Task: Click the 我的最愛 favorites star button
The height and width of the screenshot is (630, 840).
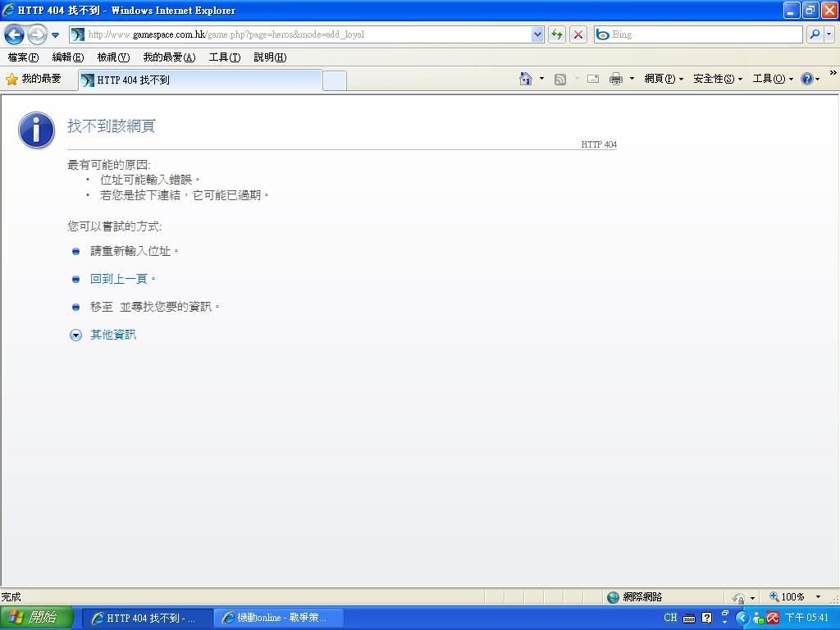Action: [x=33, y=80]
